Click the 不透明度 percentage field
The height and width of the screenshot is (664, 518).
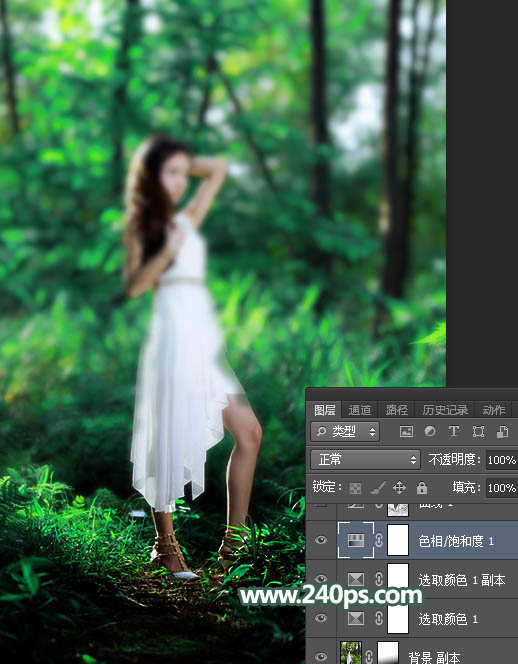[x=501, y=460]
